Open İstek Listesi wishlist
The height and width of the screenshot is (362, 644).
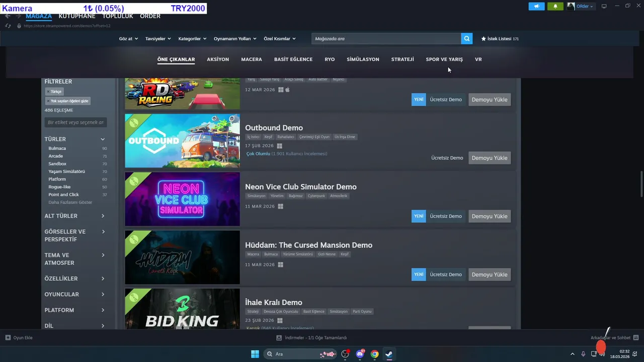500,39
